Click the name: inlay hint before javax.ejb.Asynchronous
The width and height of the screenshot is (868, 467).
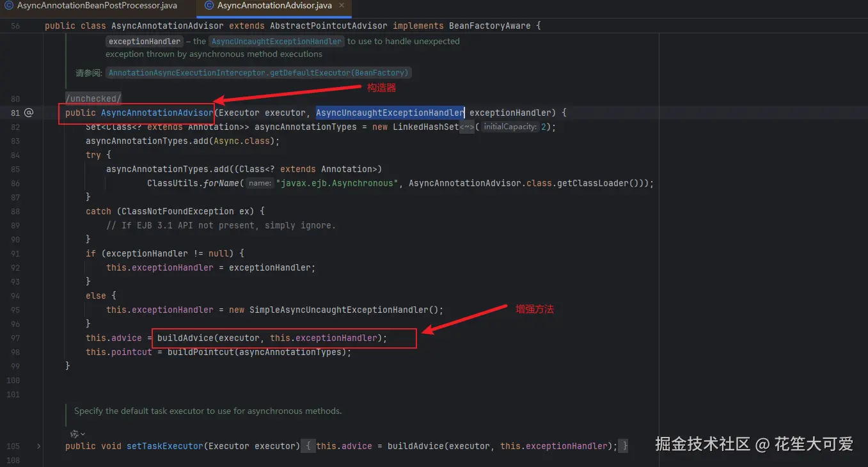(260, 183)
